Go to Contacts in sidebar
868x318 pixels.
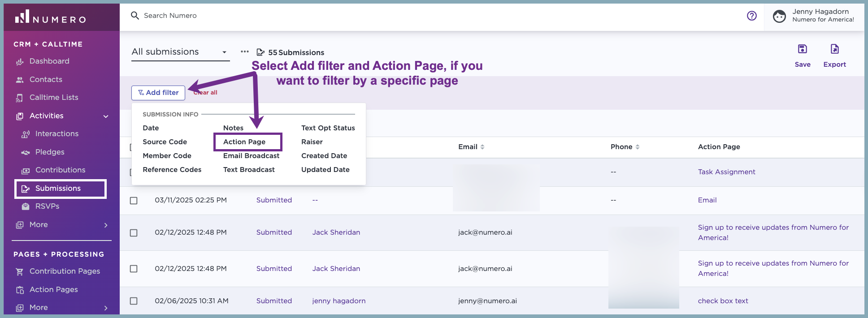(x=46, y=80)
